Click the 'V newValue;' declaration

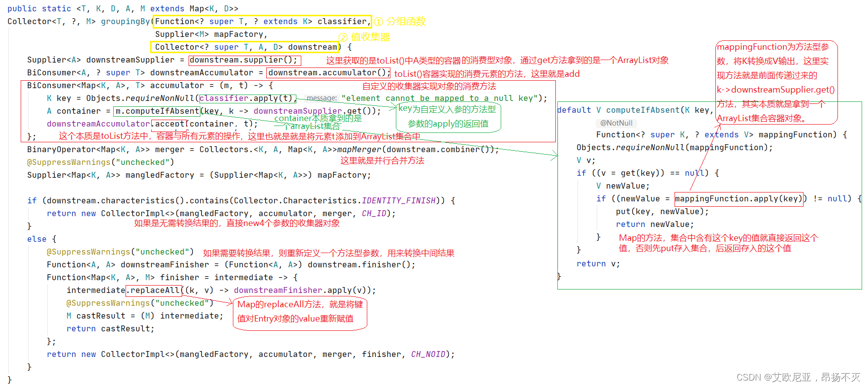coord(623,186)
